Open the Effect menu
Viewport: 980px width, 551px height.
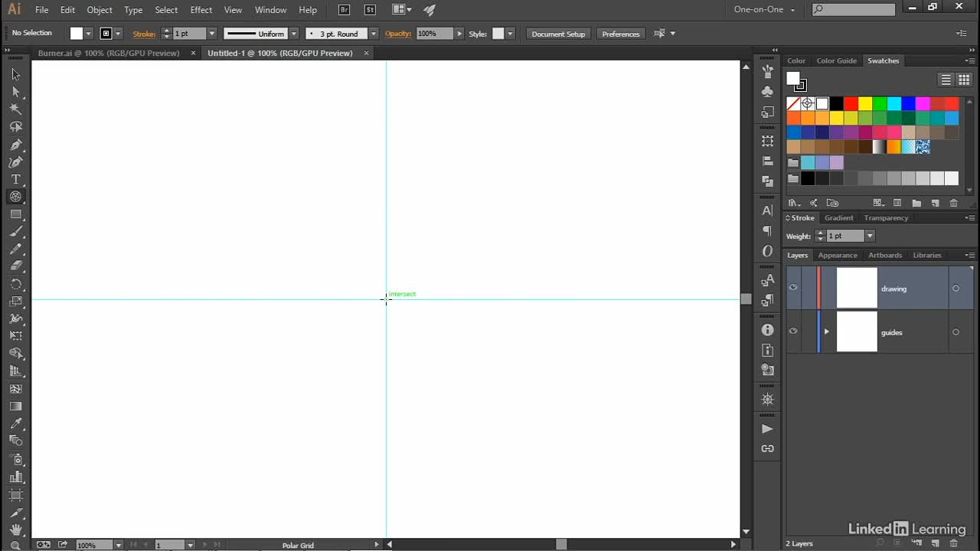201,10
